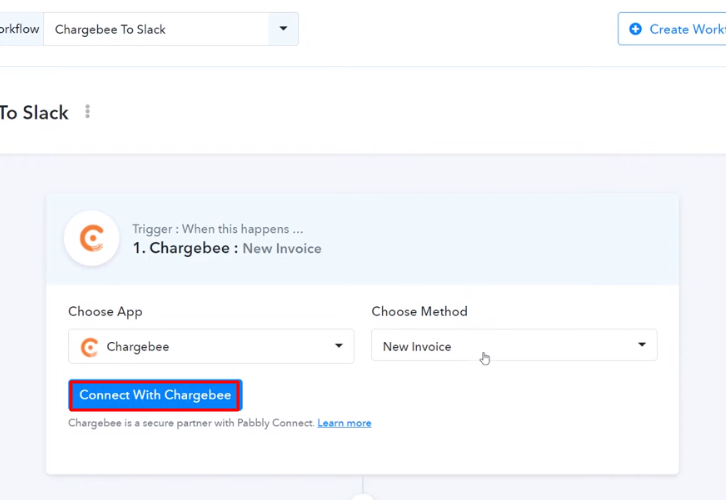
Task: Click the Choose App dropdown arrow
Action: coord(339,346)
